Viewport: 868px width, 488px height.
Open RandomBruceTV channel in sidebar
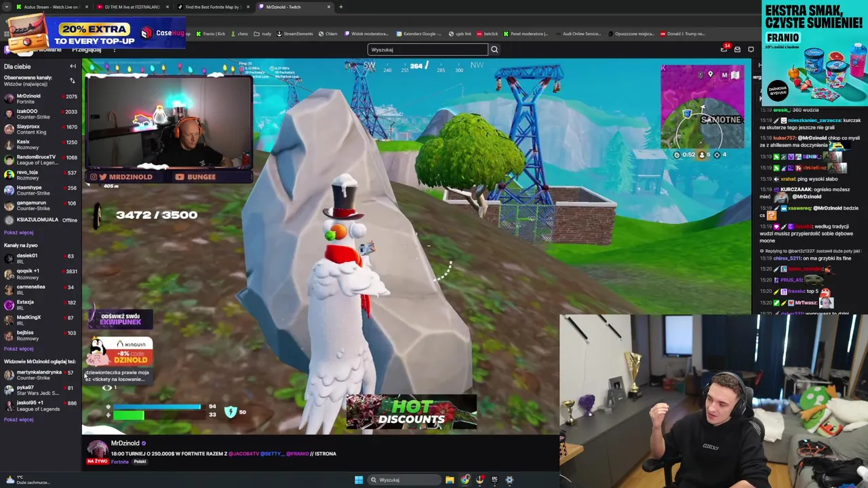click(x=41, y=160)
